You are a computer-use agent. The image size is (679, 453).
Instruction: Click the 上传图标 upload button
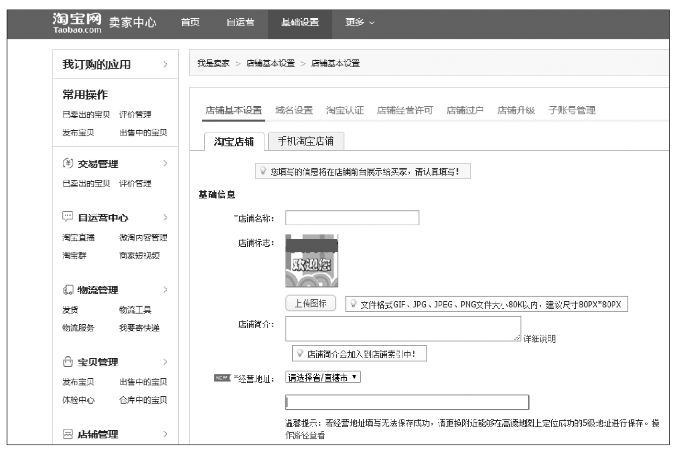coord(311,304)
